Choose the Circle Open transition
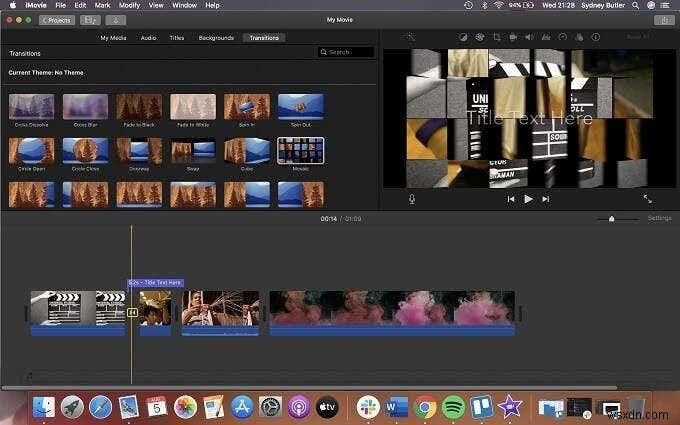Viewport: 680px width, 425px height. (32, 150)
